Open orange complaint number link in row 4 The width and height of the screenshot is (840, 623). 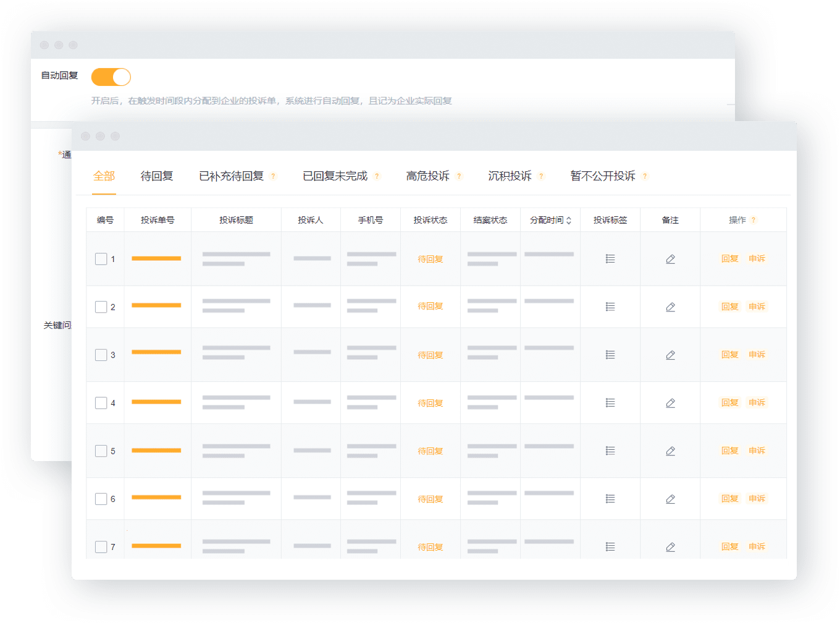pos(156,402)
